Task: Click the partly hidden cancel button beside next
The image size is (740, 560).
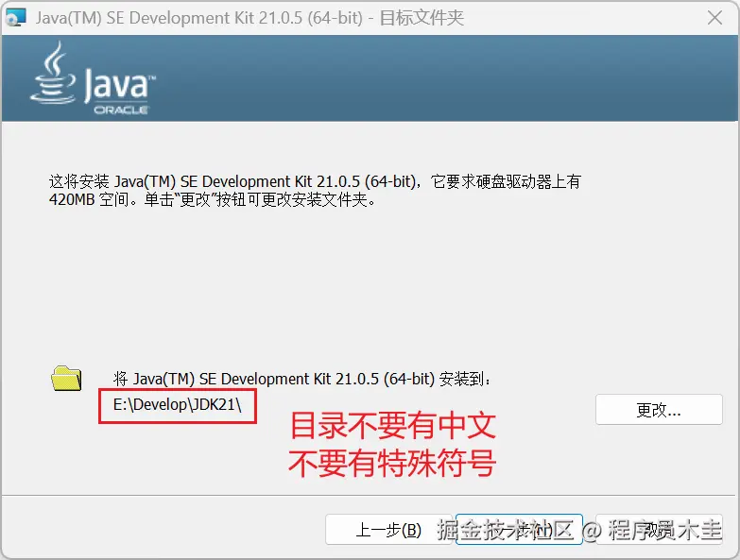Action: (660, 530)
